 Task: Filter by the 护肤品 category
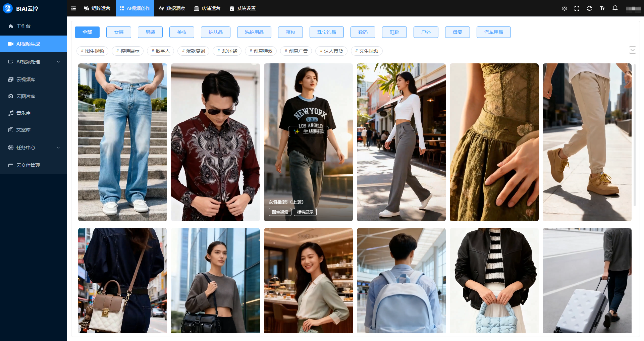pos(216,32)
